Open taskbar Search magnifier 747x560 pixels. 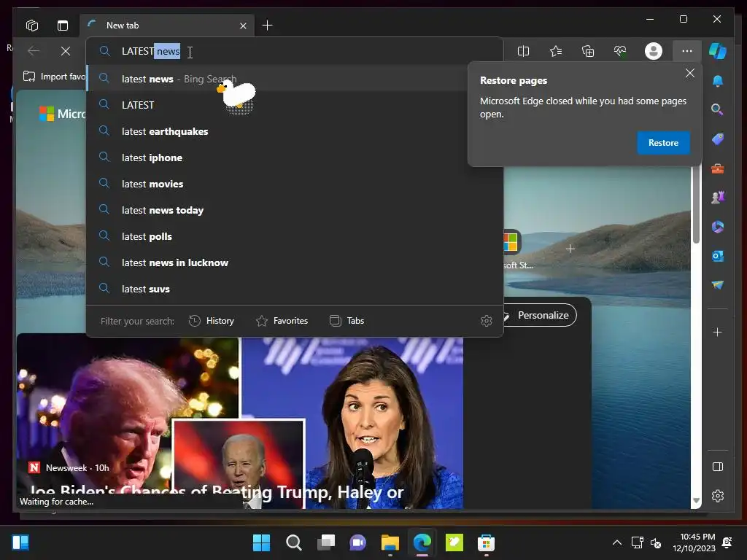[293, 542]
